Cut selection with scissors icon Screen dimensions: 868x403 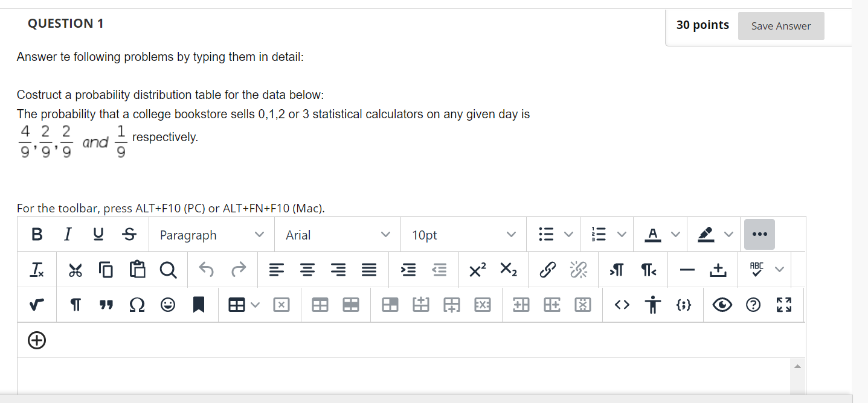(x=75, y=271)
